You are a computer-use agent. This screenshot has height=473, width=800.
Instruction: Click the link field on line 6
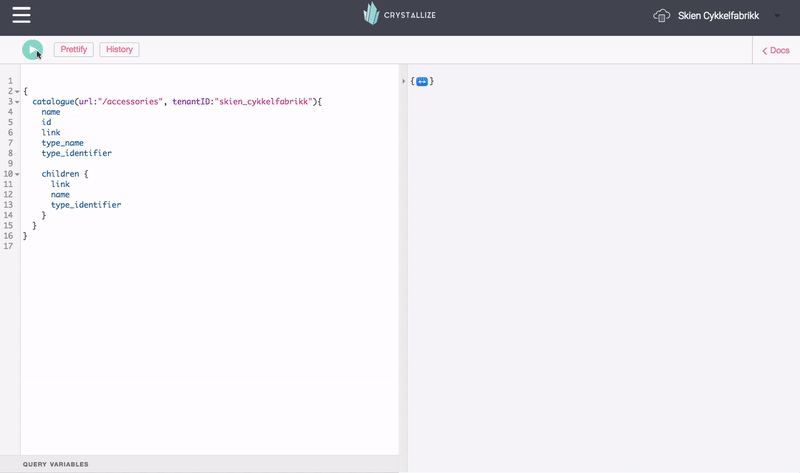pos(51,132)
